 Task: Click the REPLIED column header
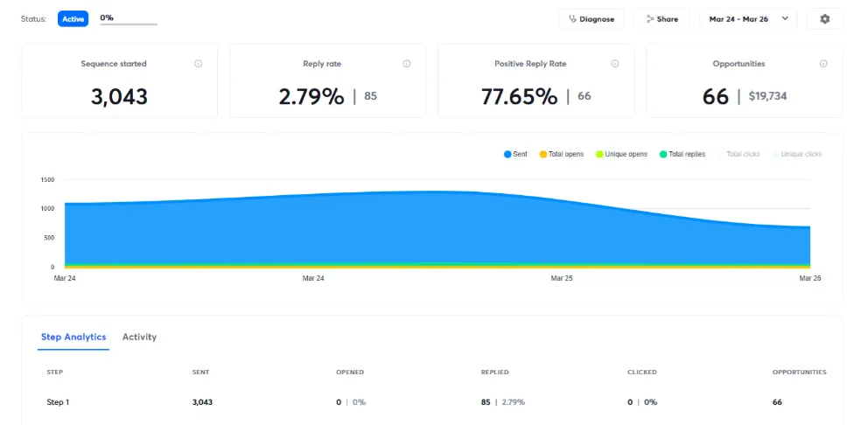click(495, 373)
